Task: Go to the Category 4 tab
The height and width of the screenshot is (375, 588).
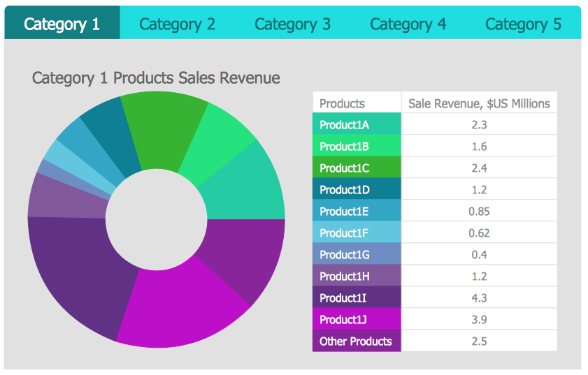Action: click(x=408, y=24)
